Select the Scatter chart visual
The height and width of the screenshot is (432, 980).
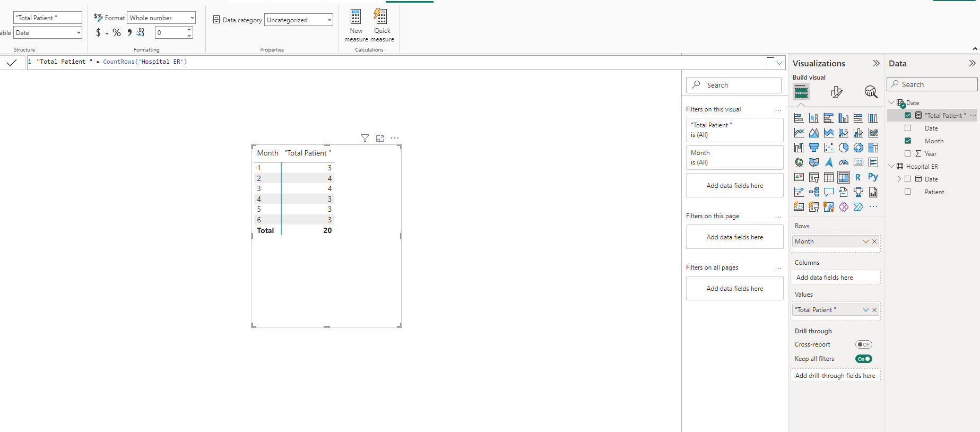[828, 148]
